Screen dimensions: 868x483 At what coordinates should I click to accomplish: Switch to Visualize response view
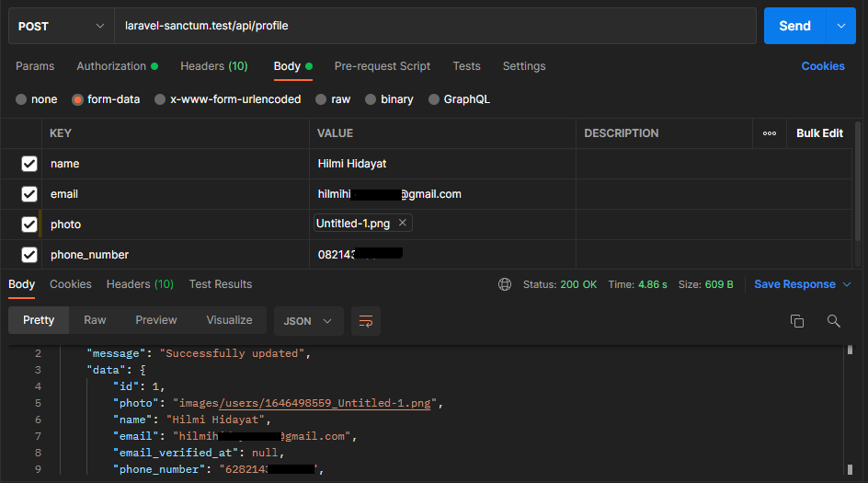pos(229,320)
